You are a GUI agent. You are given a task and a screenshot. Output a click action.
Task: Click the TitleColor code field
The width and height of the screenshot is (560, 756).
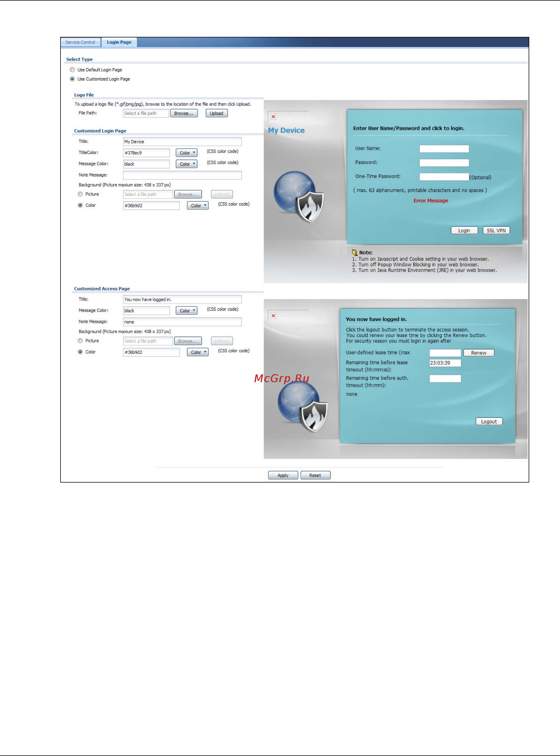coord(147,153)
